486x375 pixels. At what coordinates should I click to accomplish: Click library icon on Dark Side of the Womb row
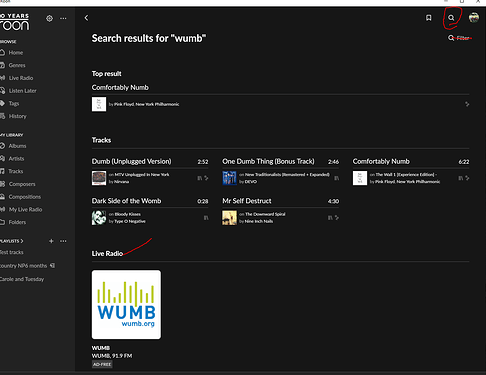pyautogui.click(x=206, y=218)
